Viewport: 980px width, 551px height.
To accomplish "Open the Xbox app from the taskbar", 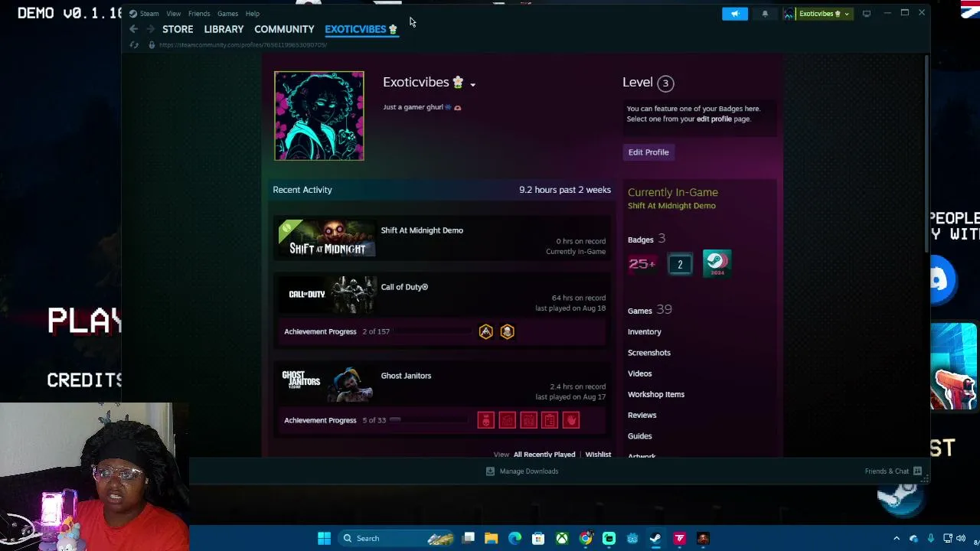I will coord(562,538).
